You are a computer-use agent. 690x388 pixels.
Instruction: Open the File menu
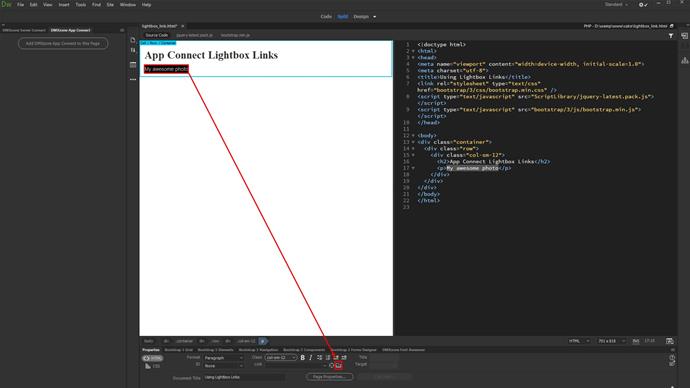click(20, 4)
